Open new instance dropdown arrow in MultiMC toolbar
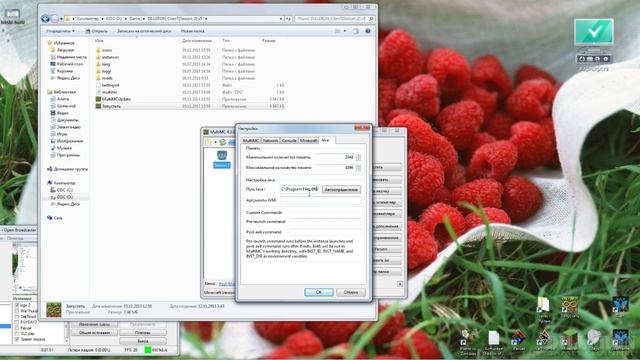This screenshot has width=640, height=360. [215, 142]
